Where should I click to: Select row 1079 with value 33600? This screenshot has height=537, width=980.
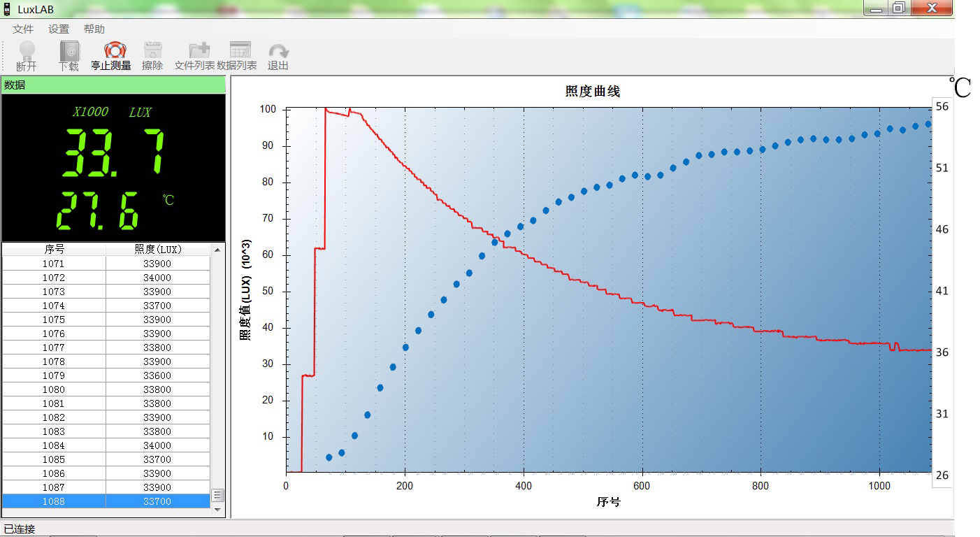(106, 375)
